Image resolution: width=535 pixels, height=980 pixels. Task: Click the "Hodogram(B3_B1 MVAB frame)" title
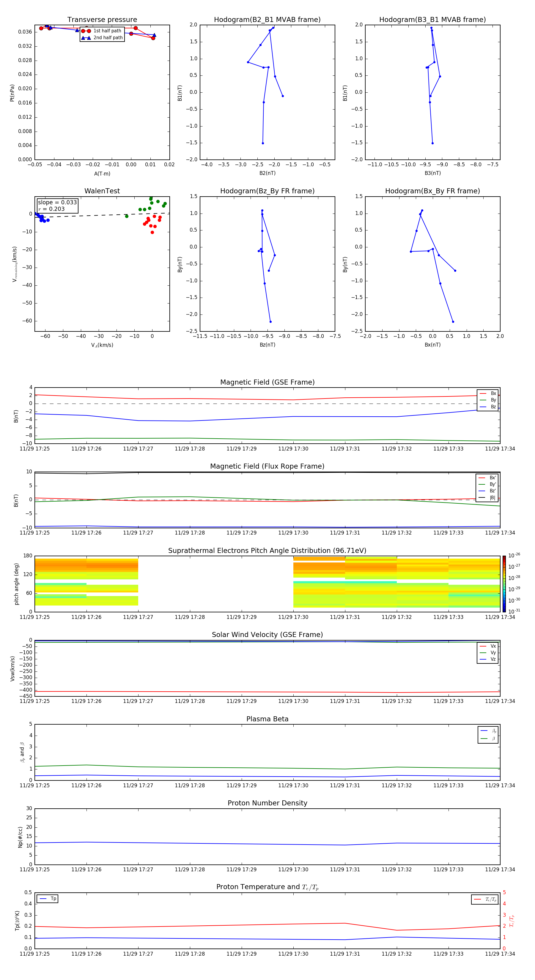432,20
